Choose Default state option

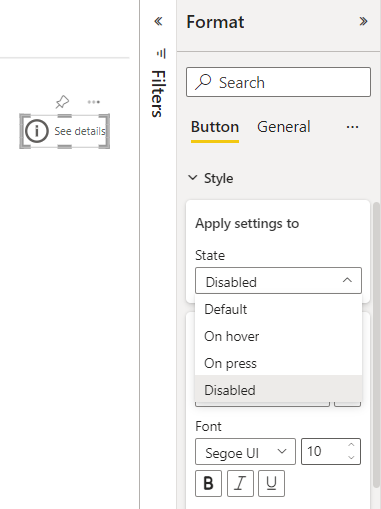[x=278, y=309]
